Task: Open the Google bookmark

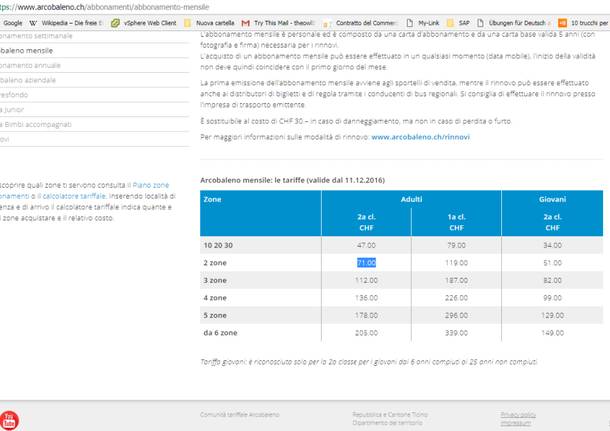Action: tap(12, 23)
